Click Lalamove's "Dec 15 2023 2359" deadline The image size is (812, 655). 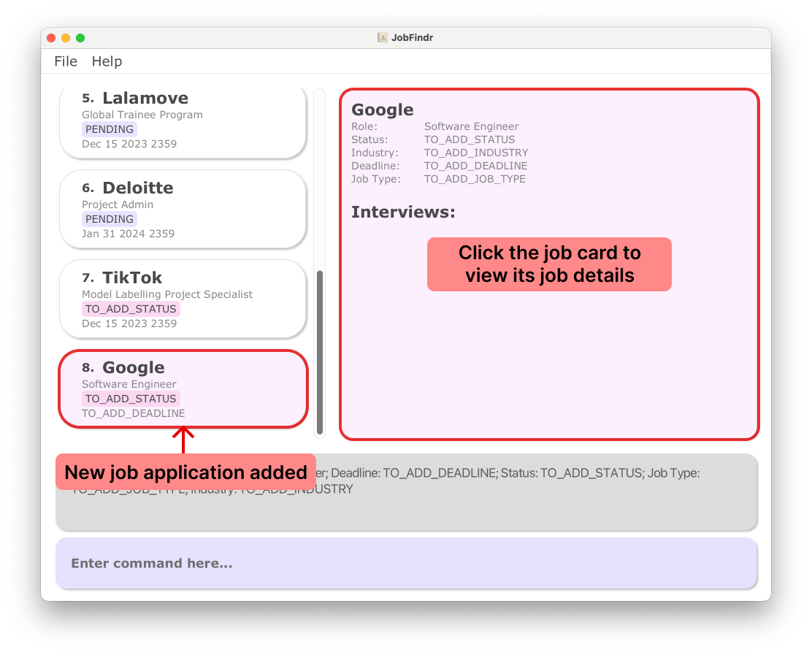tap(129, 144)
